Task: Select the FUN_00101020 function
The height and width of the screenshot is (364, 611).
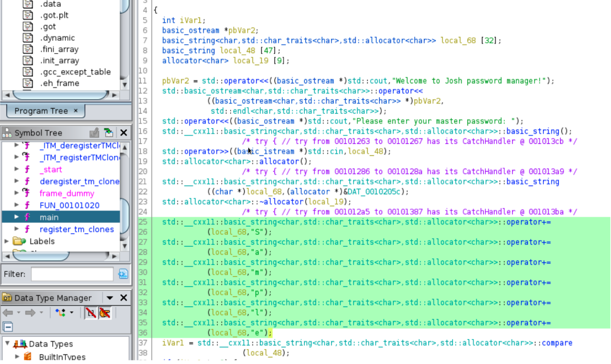Action: [69, 205]
